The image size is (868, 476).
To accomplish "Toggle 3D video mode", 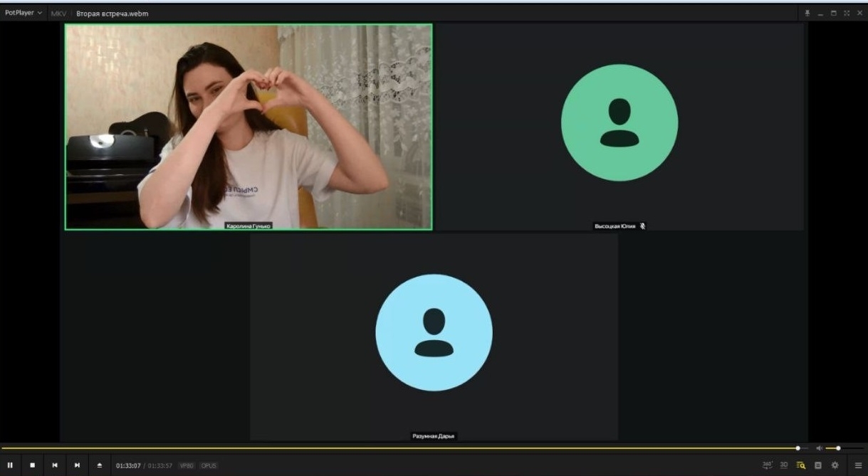I will [784, 465].
